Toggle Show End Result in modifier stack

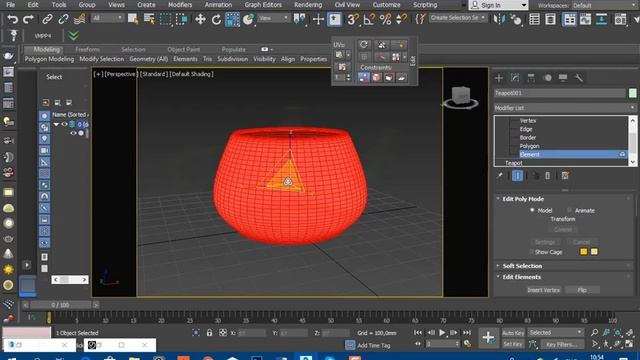(517, 176)
